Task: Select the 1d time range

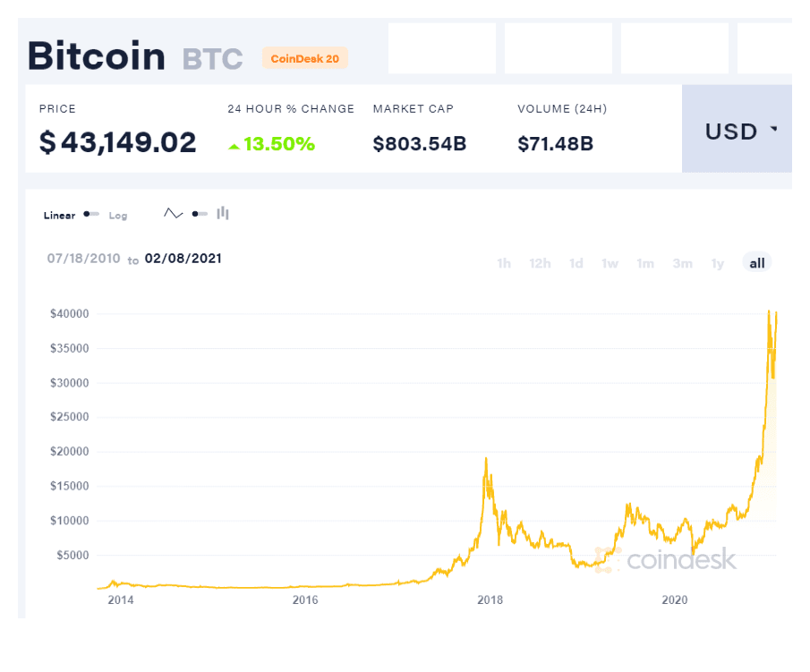Action: [x=576, y=263]
